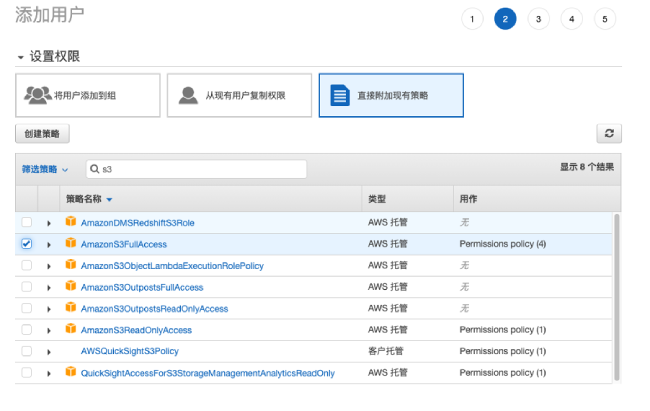
Task: Check the AmazonS3ReadOnlyAccess policy checkbox
Action: [27, 329]
